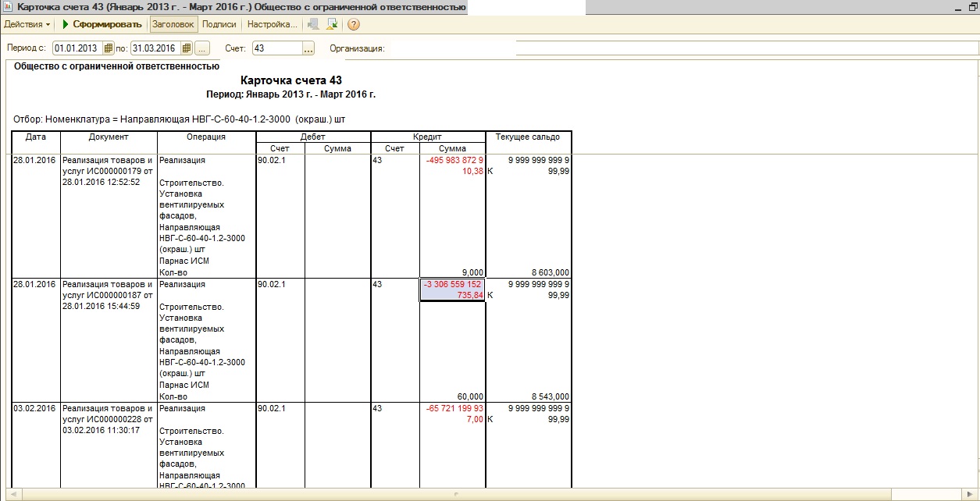Click the window icon in the title bar

coord(8,7)
